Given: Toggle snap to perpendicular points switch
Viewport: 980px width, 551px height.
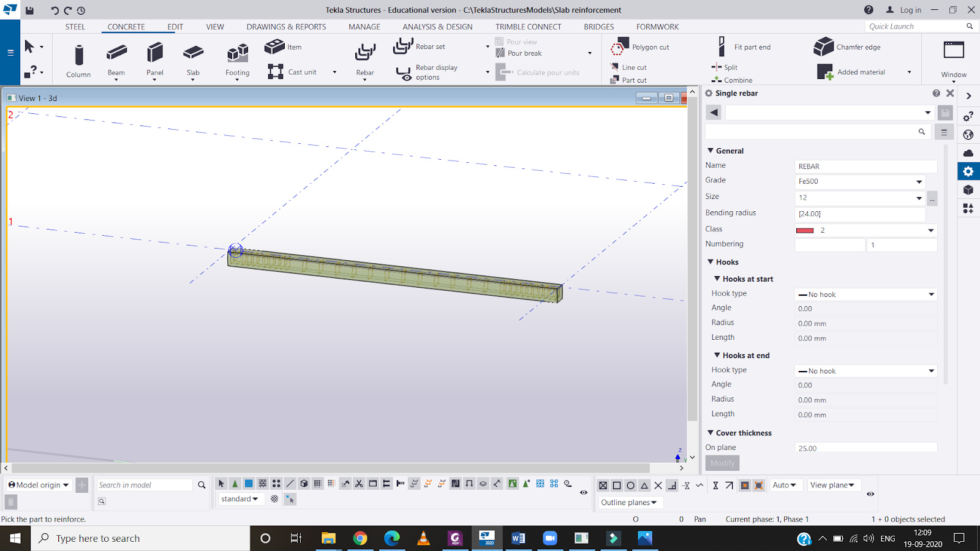Looking at the screenshot, I should point(672,485).
